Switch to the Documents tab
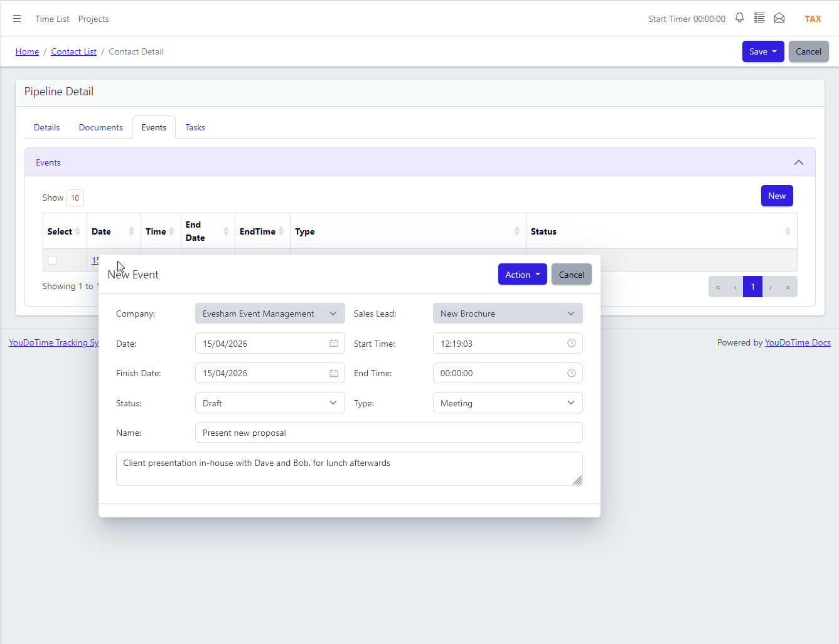The width and height of the screenshot is (839, 644). point(101,127)
